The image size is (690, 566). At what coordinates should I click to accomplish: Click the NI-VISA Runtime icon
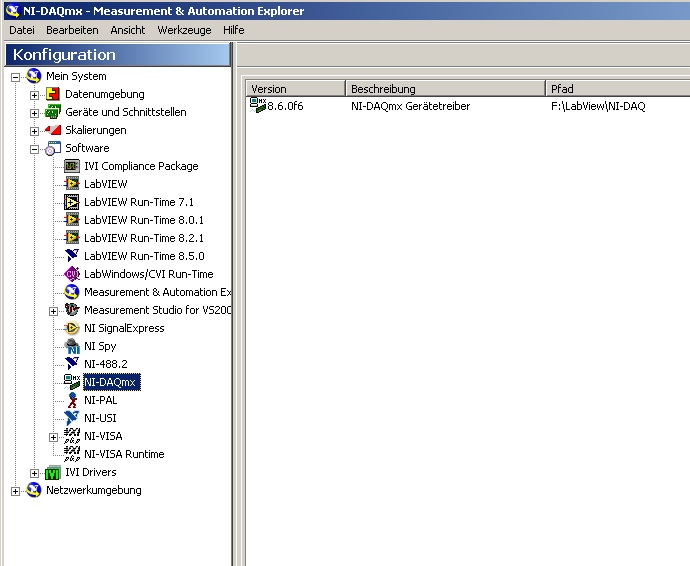[72, 454]
